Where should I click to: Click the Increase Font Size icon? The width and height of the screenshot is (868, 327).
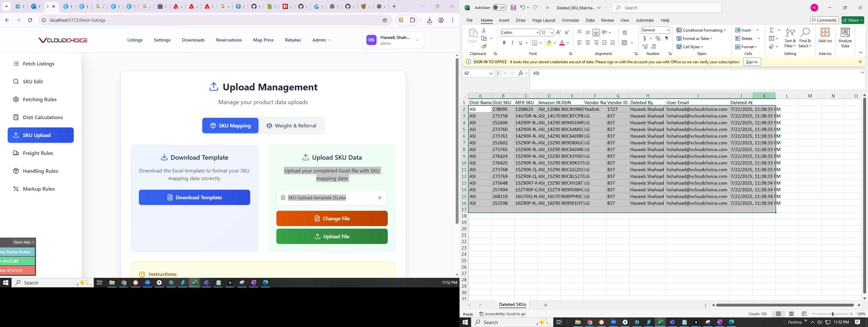click(x=558, y=32)
